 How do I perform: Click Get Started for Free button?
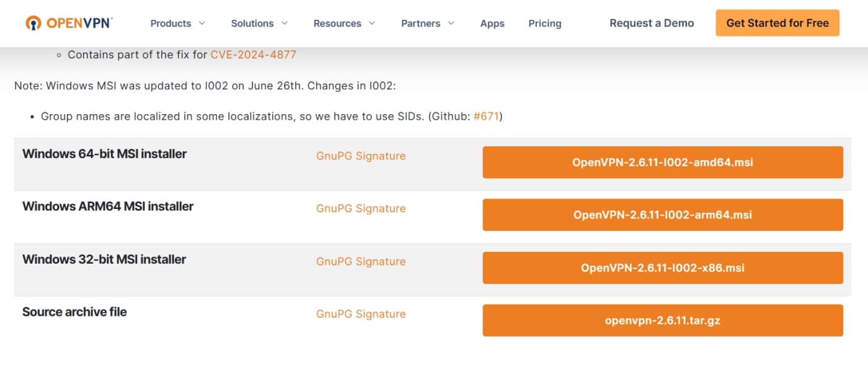coord(777,23)
